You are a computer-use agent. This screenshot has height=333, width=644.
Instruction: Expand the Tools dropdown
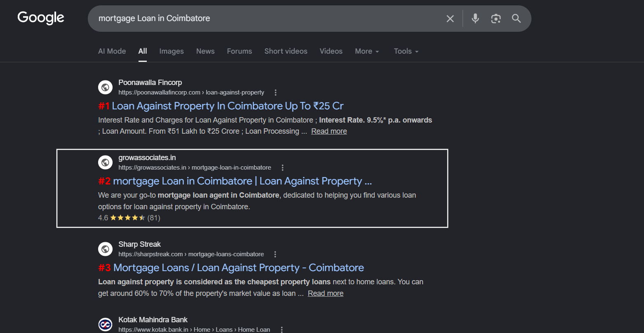[406, 51]
